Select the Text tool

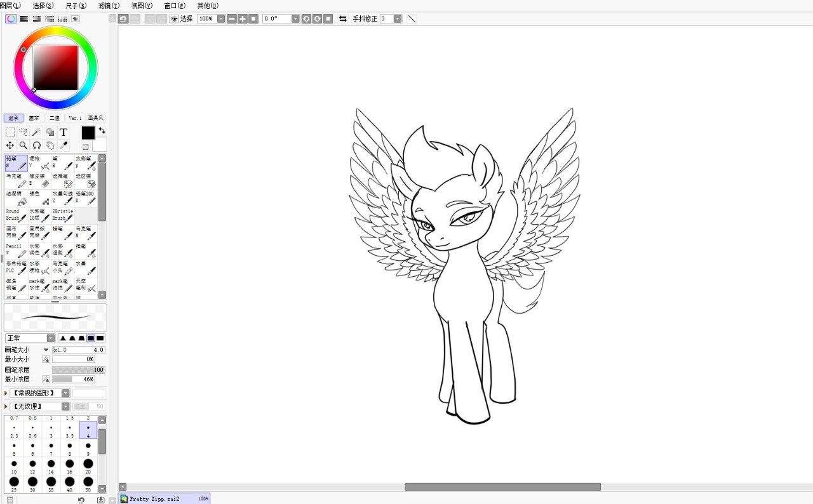pyautogui.click(x=64, y=132)
